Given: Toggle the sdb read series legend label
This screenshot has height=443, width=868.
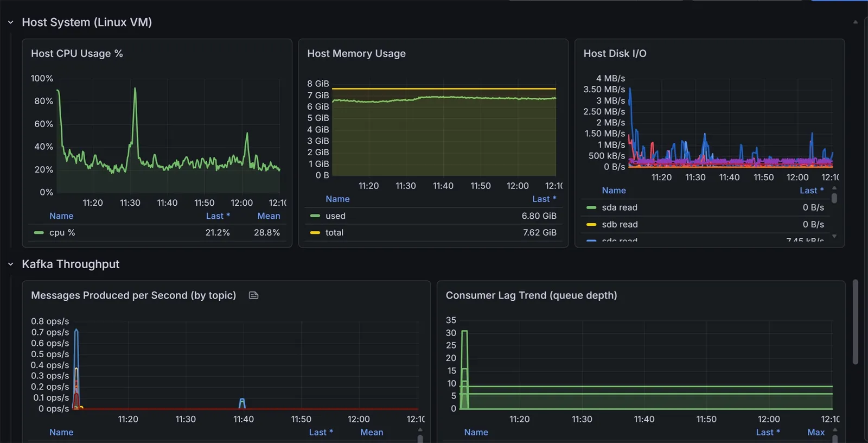Looking at the screenshot, I should pyautogui.click(x=620, y=225).
